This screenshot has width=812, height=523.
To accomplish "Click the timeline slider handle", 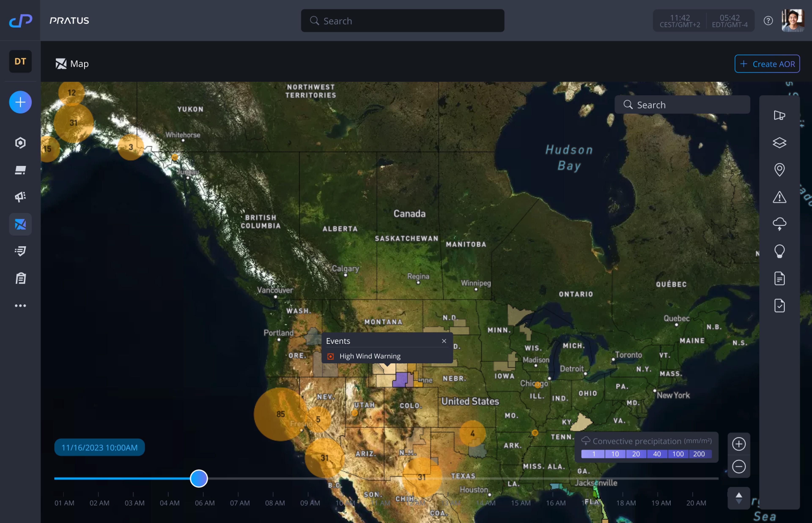I will pyautogui.click(x=199, y=479).
